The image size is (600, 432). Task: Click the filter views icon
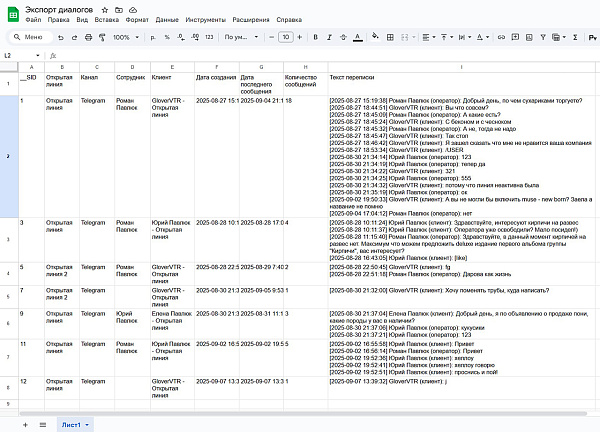click(x=556, y=37)
